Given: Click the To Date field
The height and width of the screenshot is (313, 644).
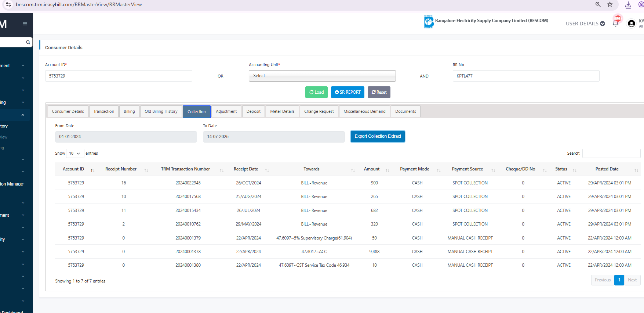Looking at the screenshot, I should point(274,137).
